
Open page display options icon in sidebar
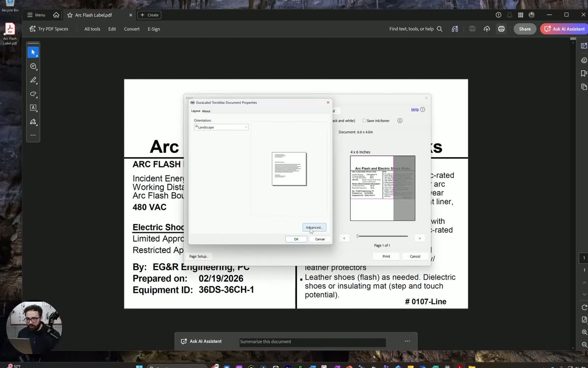pos(584,320)
